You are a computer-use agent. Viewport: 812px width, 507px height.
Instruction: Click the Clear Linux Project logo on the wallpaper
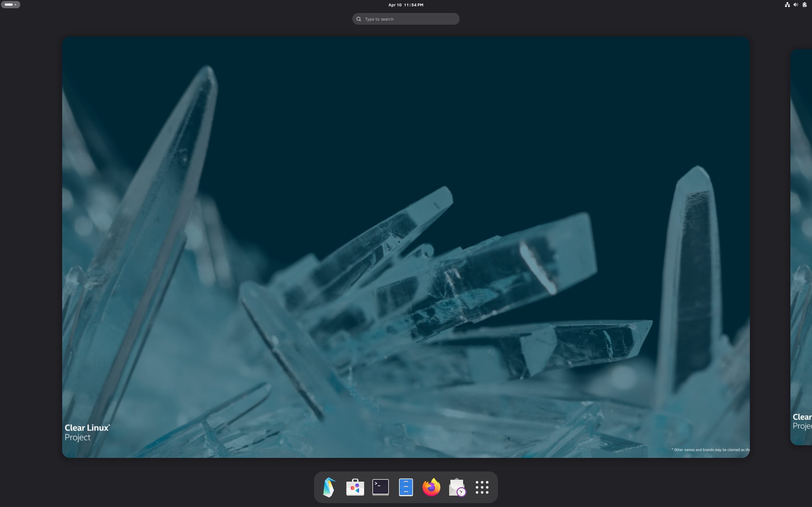87,432
